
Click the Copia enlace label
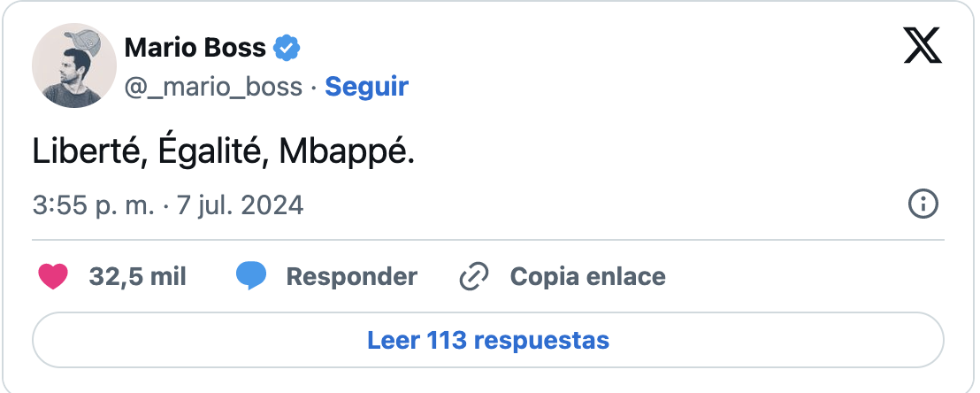[x=587, y=277]
